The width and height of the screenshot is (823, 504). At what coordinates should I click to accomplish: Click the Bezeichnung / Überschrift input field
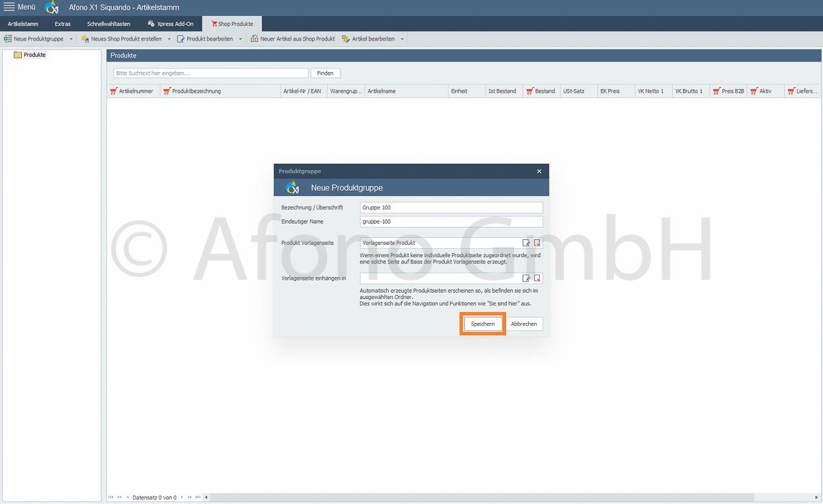(x=451, y=207)
